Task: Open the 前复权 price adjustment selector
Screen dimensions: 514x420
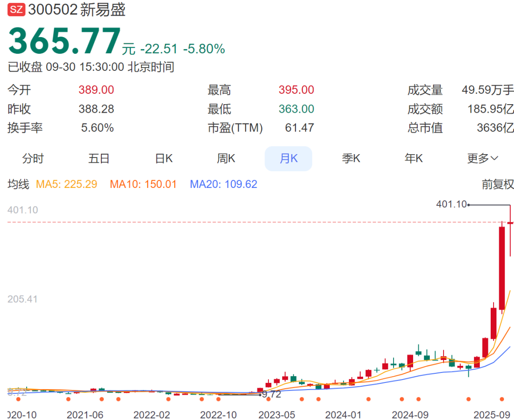Action: point(497,185)
